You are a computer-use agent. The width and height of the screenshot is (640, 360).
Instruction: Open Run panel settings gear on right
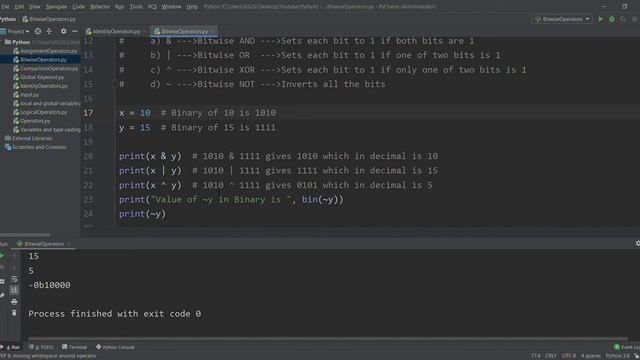point(637,244)
